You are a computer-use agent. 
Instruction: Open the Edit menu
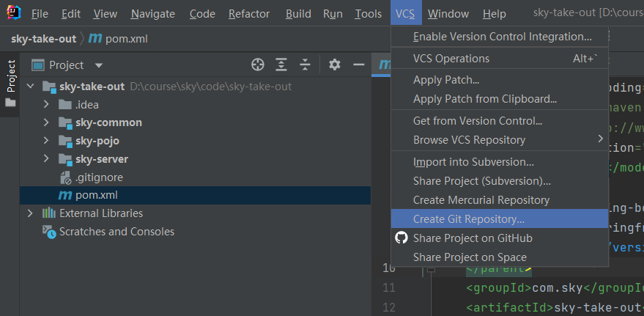(x=71, y=14)
